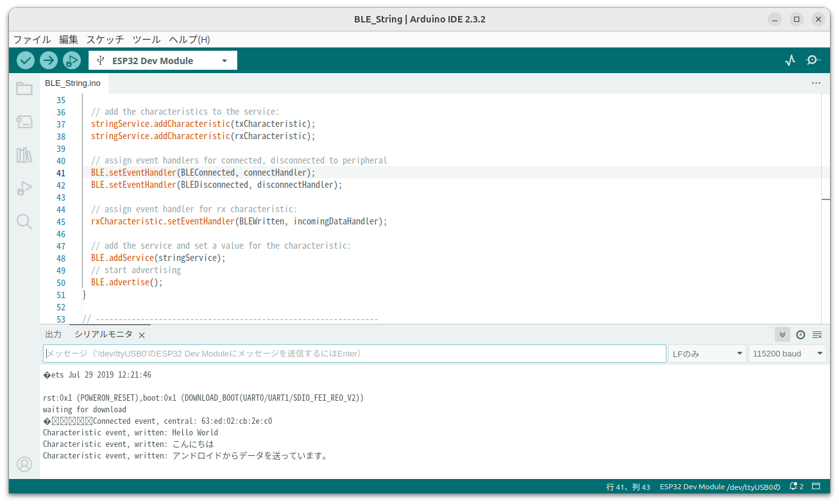The height and width of the screenshot is (504, 839).
Task: Open the ESP32 Dev Module board dropdown
Action: coord(163,60)
